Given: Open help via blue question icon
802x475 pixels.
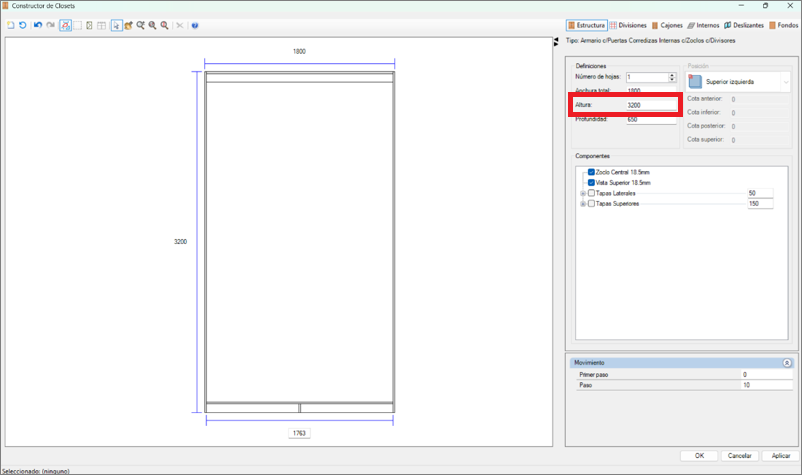Looking at the screenshot, I should click(x=195, y=25).
